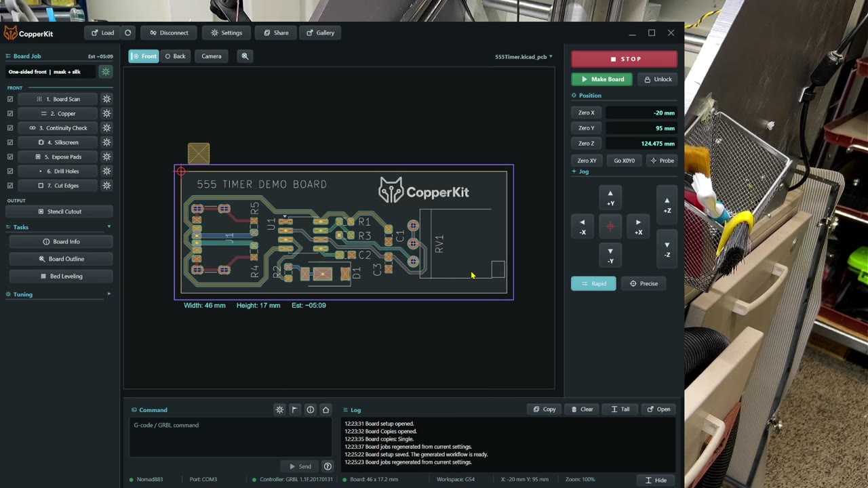Jog the machine in -Y direction
The image size is (868, 488).
click(x=610, y=256)
